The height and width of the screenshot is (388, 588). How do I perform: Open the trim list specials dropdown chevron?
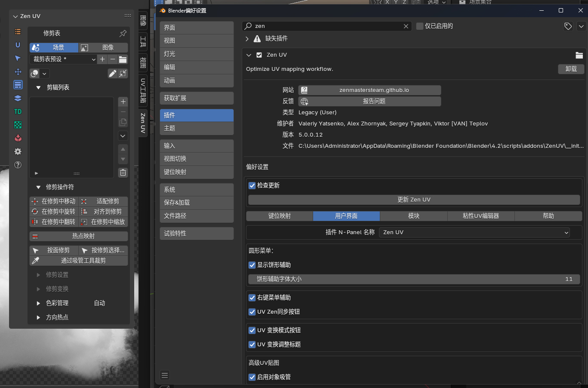pos(123,136)
